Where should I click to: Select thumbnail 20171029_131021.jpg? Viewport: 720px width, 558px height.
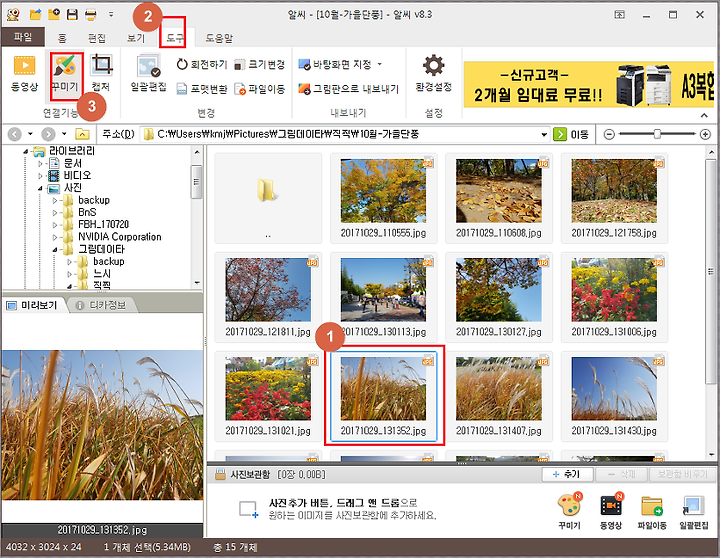click(x=268, y=396)
